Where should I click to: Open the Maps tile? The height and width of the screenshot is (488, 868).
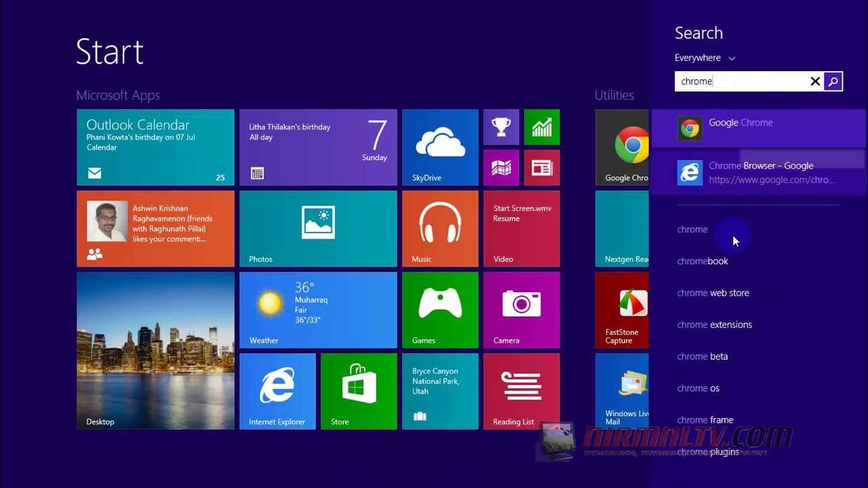pos(501,167)
